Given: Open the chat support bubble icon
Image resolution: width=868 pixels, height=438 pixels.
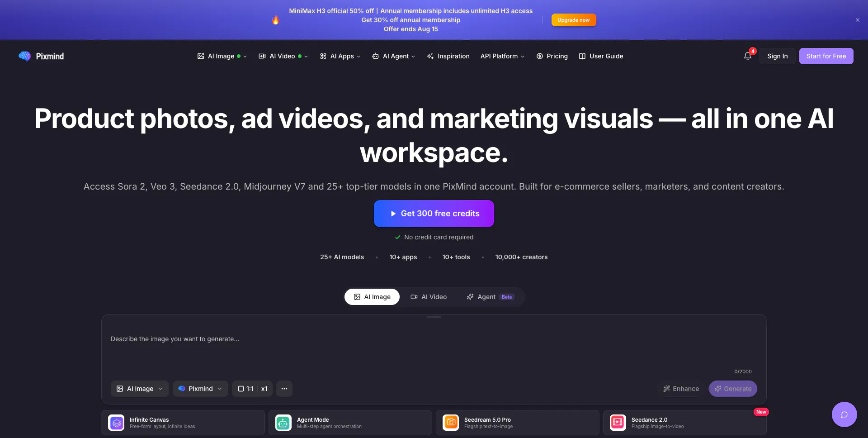Looking at the screenshot, I should click(844, 414).
